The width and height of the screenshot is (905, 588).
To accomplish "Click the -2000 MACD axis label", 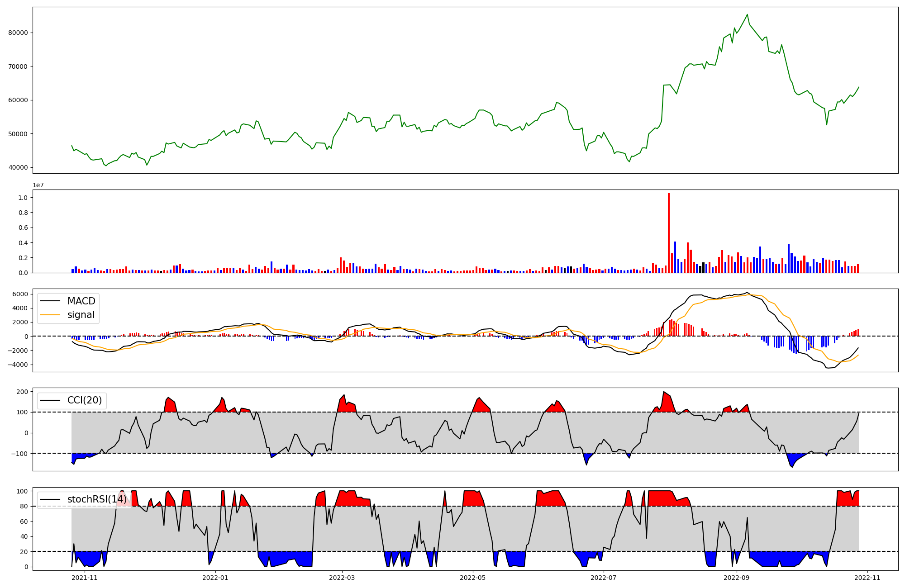I will [x=18, y=351].
